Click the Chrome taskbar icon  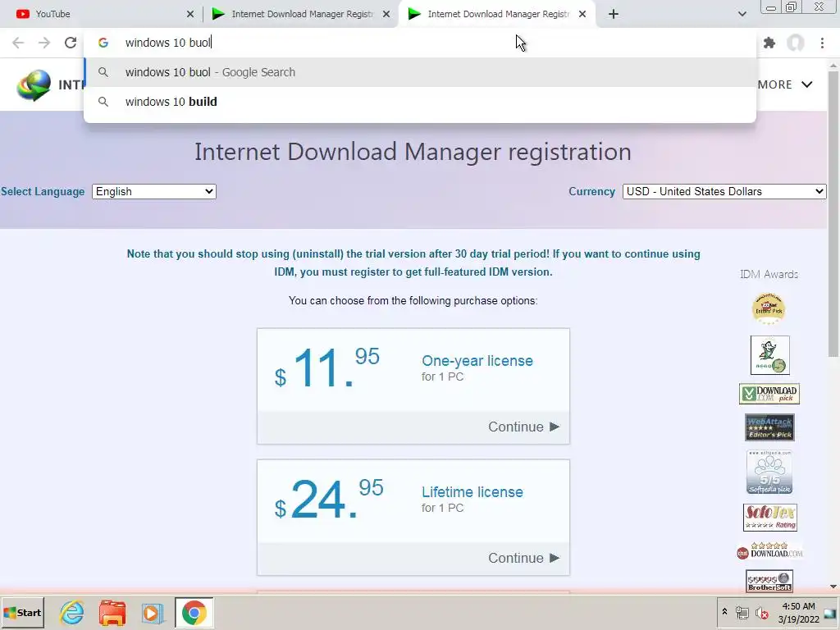tap(194, 613)
